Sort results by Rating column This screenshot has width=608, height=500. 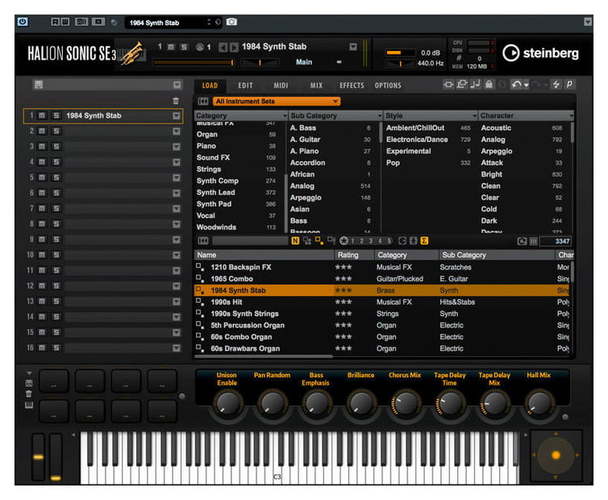pyautogui.click(x=354, y=255)
